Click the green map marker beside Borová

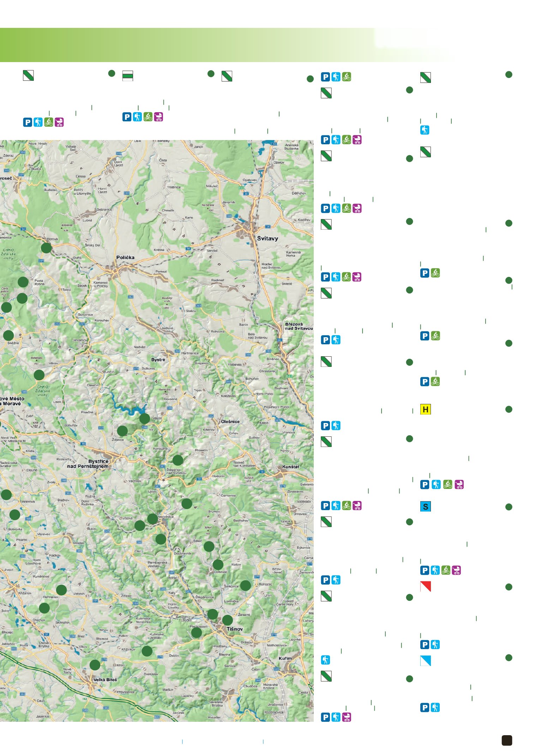[x=46, y=248]
